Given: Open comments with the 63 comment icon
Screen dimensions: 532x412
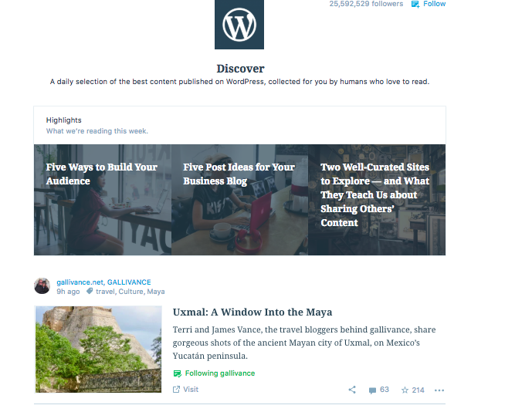Looking at the screenshot, I should tap(378, 390).
